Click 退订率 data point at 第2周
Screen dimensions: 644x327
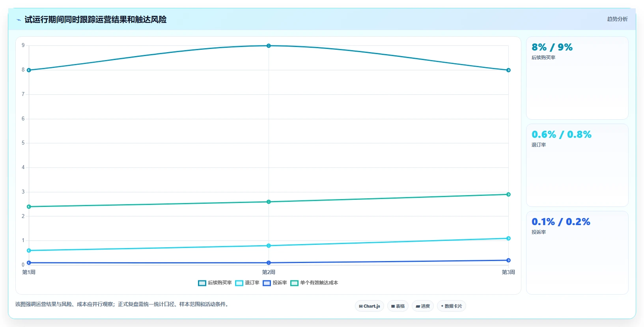[269, 246]
